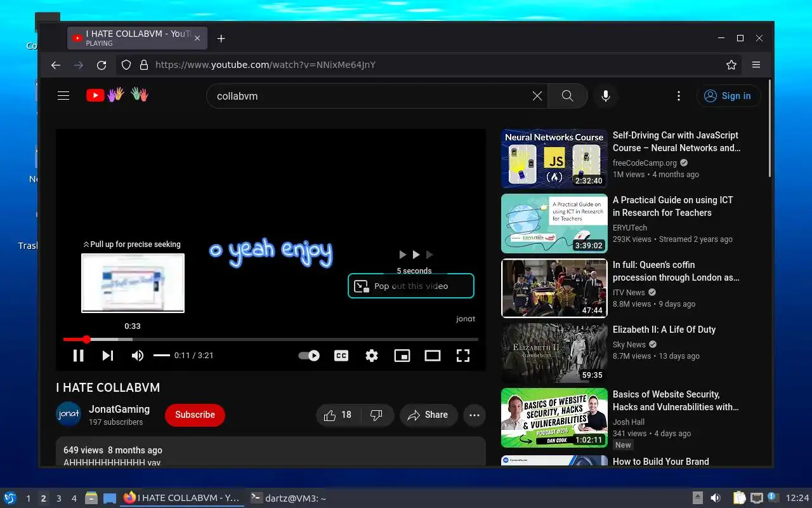Switch to workspace 4
This screenshot has height=508, width=812.
(74, 498)
